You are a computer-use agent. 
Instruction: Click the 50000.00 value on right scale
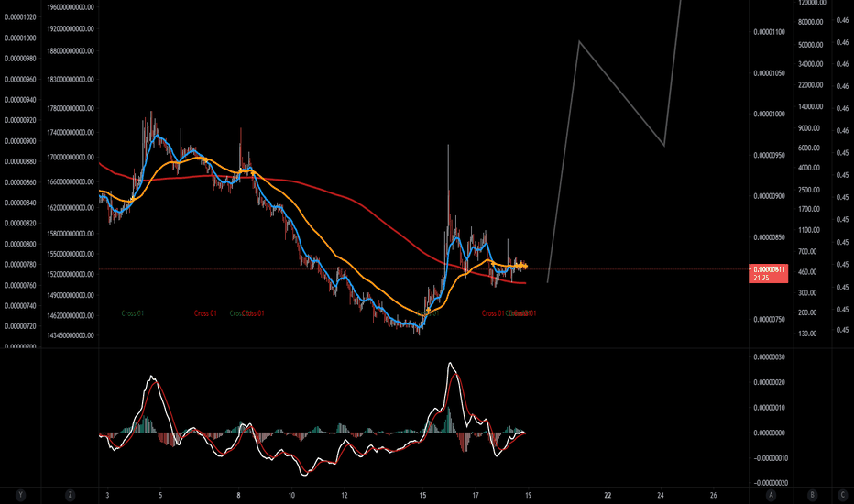[x=810, y=45]
